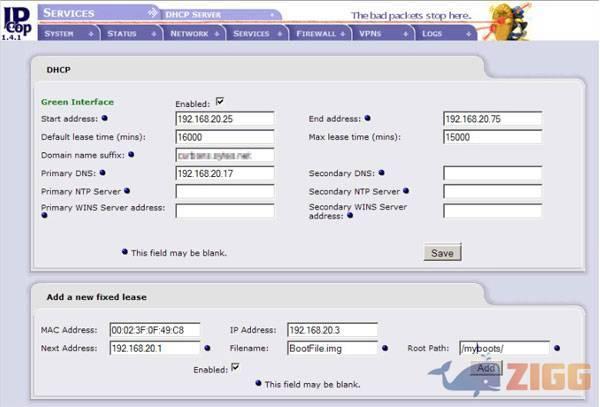Screen dimensions: 600x407
Task: Save the DHCP settings
Action: coord(442,253)
